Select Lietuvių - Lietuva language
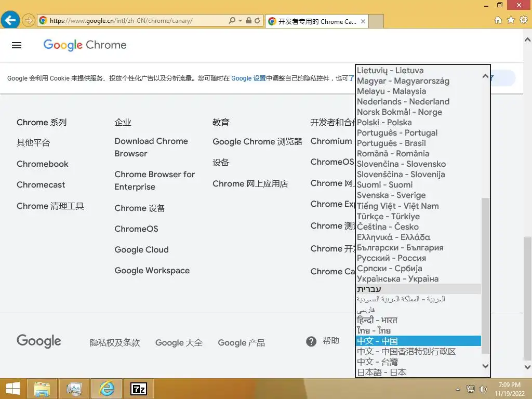This screenshot has height=399, width=532. tap(418, 70)
